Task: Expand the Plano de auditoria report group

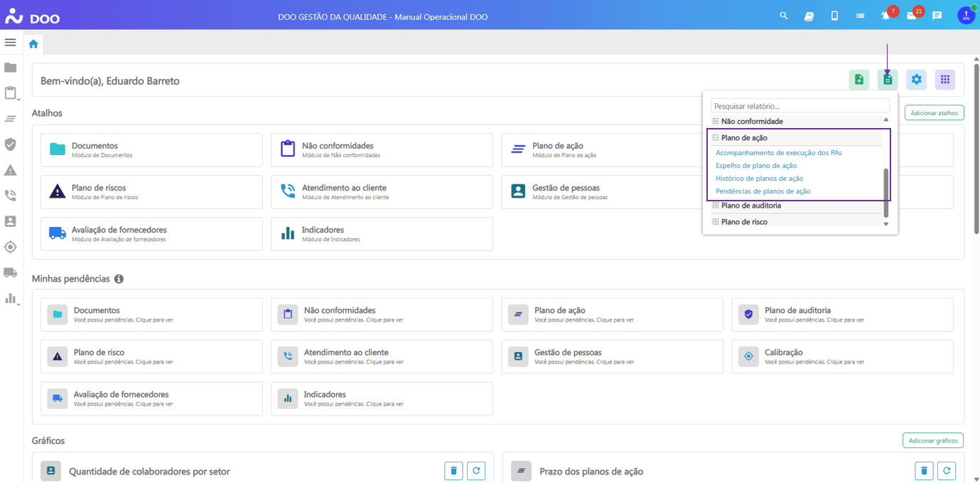Action: click(716, 206)
